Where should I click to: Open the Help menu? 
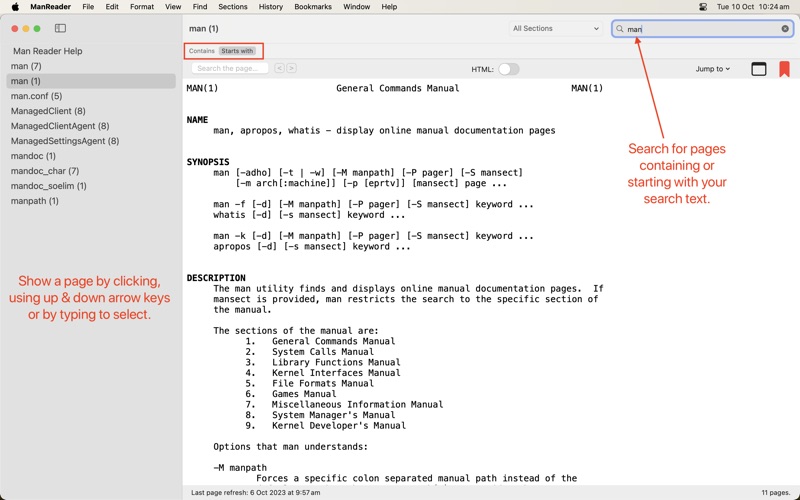click(389, 7)
